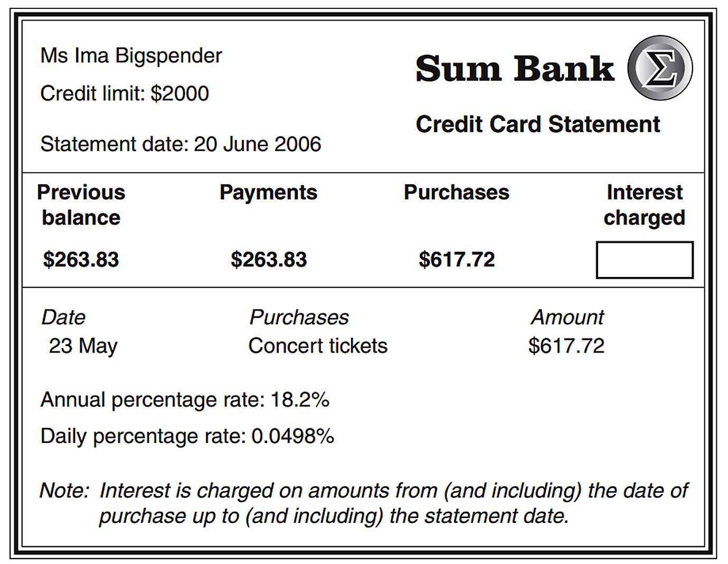728x564 pixels.
Task: Click the Credit limit: $2000 line
Action: (125, 93)
